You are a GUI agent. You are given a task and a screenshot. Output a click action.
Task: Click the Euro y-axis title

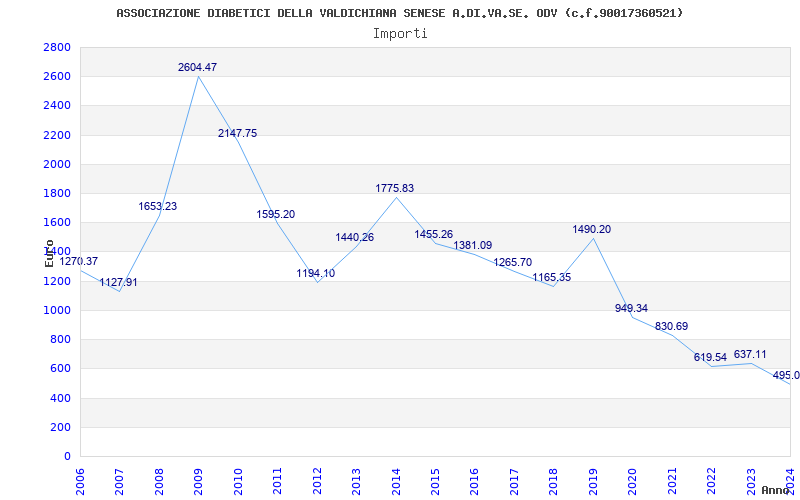pos(49,253)
